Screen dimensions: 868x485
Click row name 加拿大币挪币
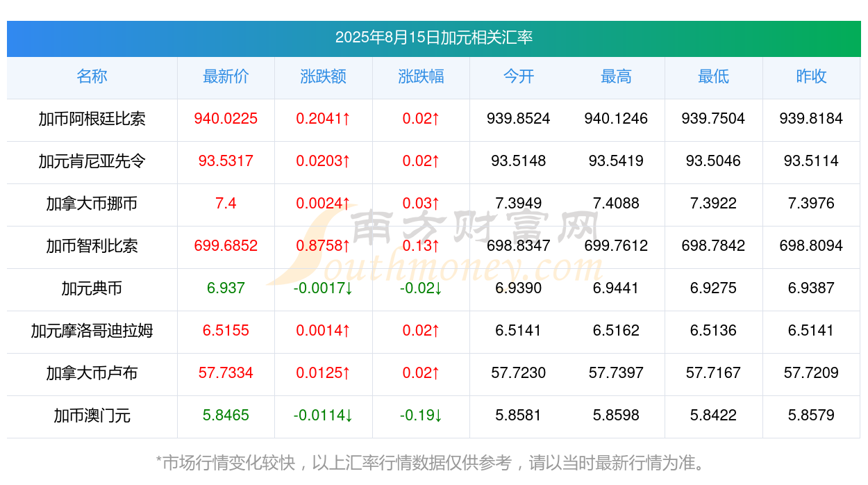pyautogui.click(x=92, y=204)
